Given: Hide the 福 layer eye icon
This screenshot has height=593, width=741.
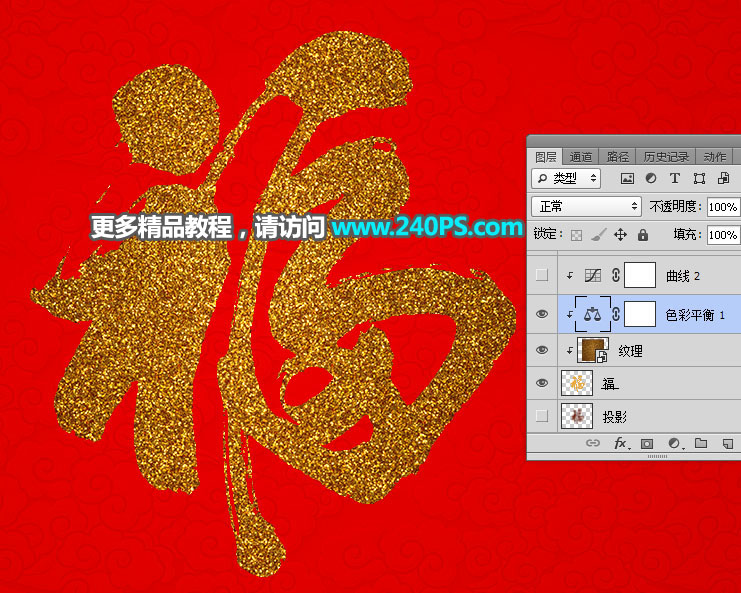Looking at the screenshot, I should (542, 383).
